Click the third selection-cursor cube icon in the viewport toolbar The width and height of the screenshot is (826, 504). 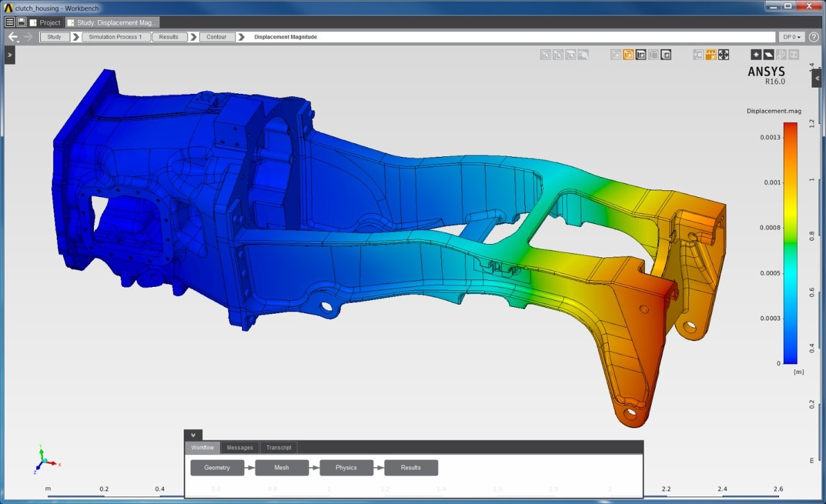click(x=571, y=55)
